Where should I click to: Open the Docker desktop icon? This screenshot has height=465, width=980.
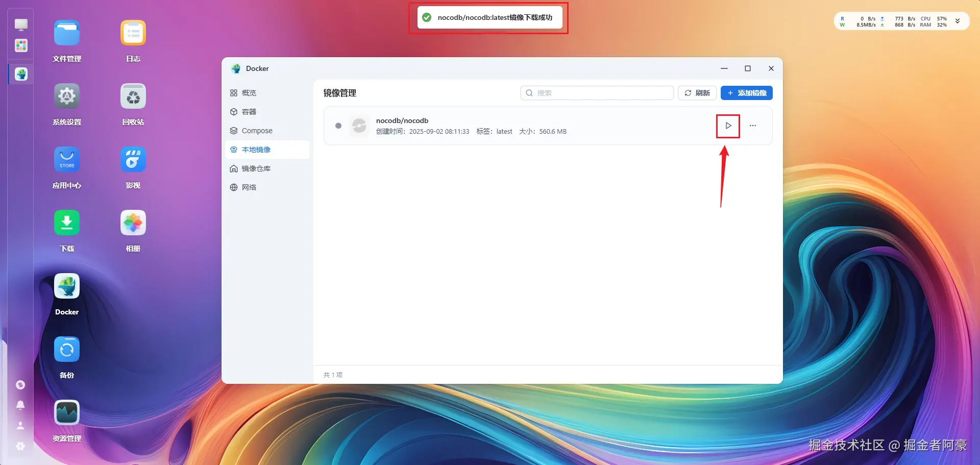pyautogui.click(x=67, y=286)
